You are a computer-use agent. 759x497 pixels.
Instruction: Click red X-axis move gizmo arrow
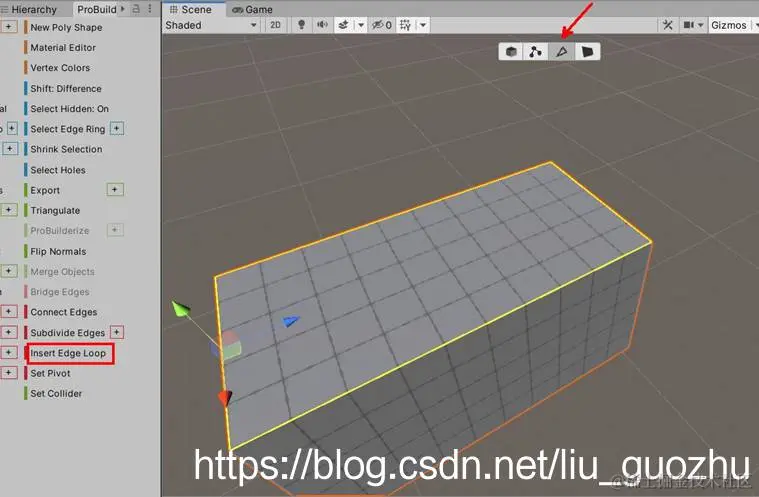225,398
